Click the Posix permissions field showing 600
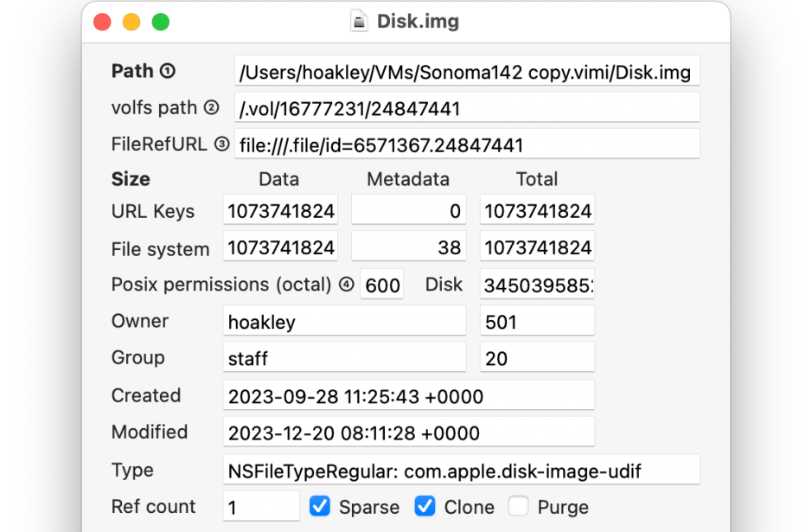 point(381,285)
